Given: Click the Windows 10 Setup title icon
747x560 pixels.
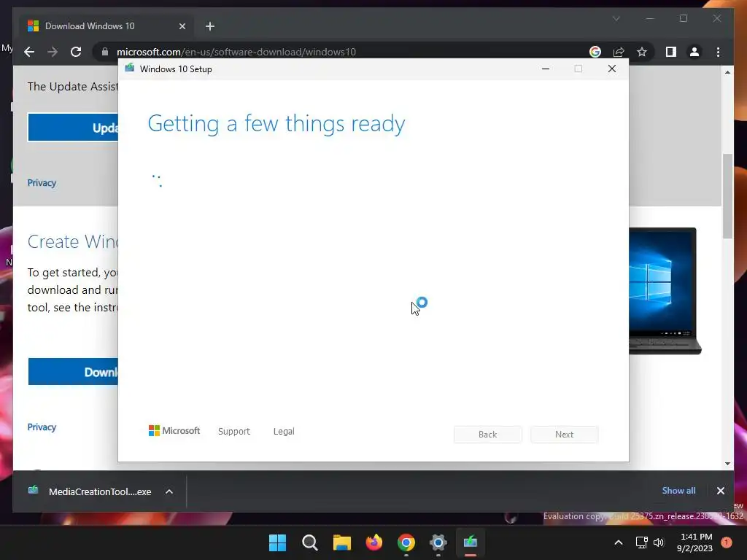Looking at the screenshot, I should click(x=130, y=68).
